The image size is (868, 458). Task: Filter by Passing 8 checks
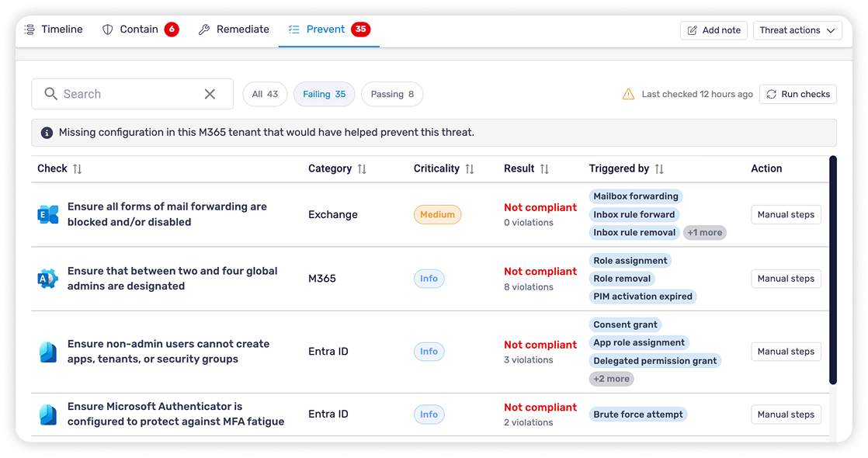pos(392,94)
